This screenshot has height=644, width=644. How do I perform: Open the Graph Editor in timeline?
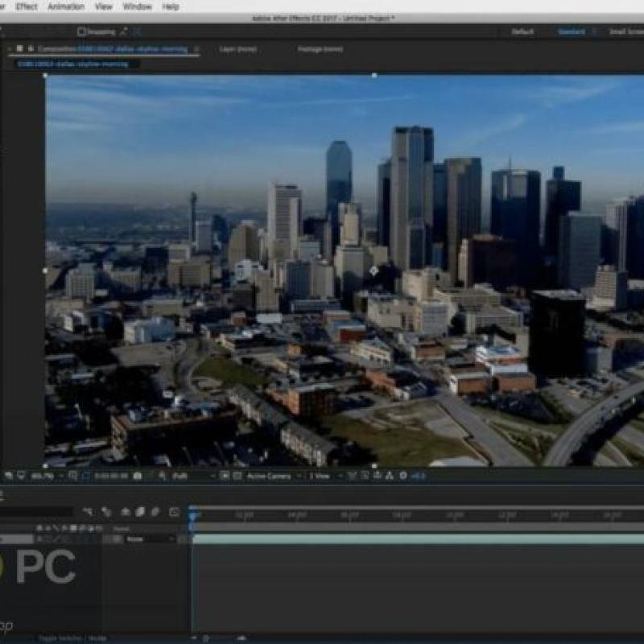tap(175, 512)
